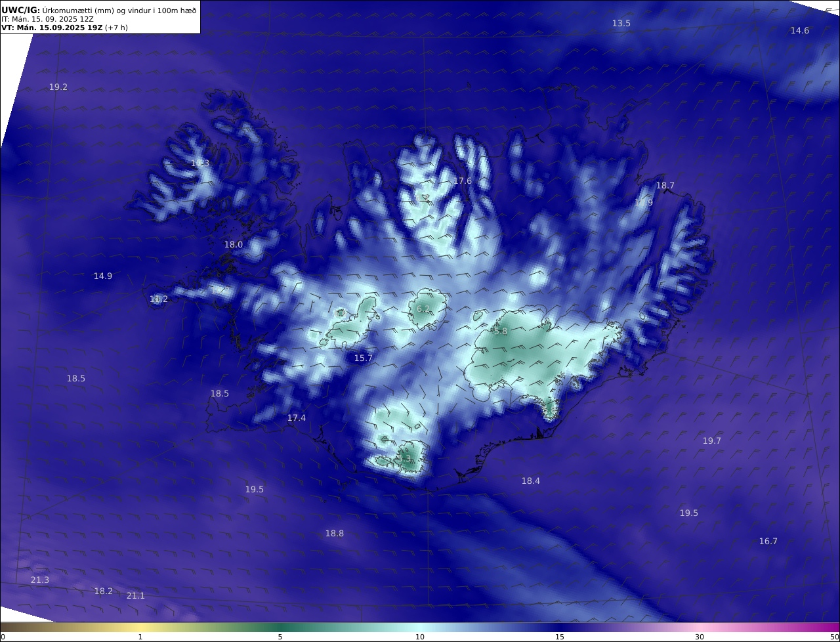Click the colour scale's 5 tick label

[280, 637]
